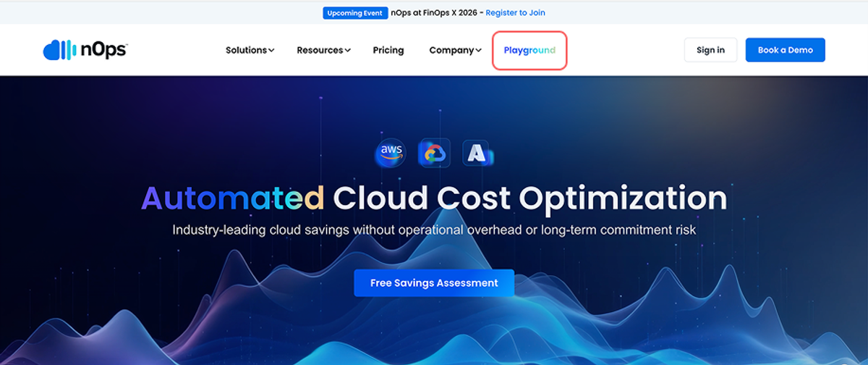Click the Upcoming Event badge
The width and height of the screenshot is (868, 365).
pos(354,12)
